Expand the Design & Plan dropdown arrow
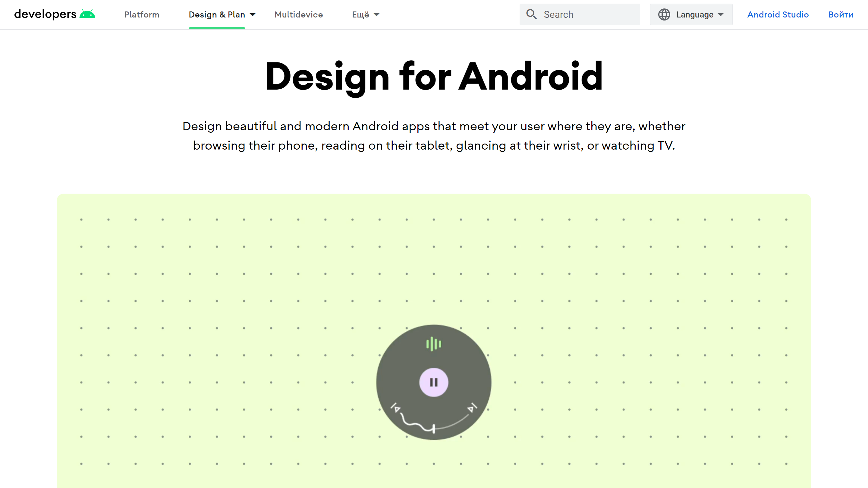The image size is (868, 488). point(253,14)
